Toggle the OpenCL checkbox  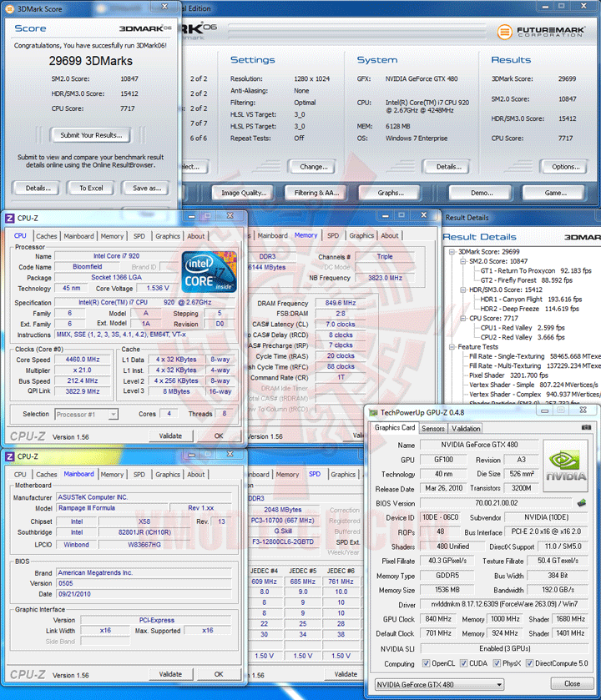coord(426,663)
